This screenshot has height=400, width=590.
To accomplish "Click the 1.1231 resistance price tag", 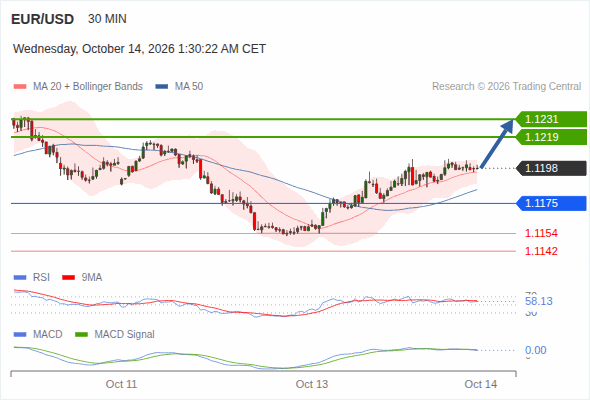I will 552,119.
